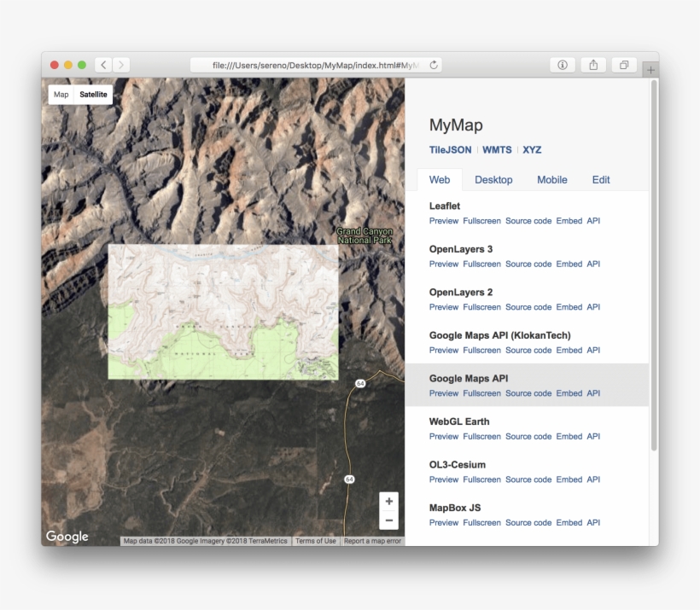Open MapBox JS API link
This screenshot has height=610, width=700.
click(x=593, y=522)
